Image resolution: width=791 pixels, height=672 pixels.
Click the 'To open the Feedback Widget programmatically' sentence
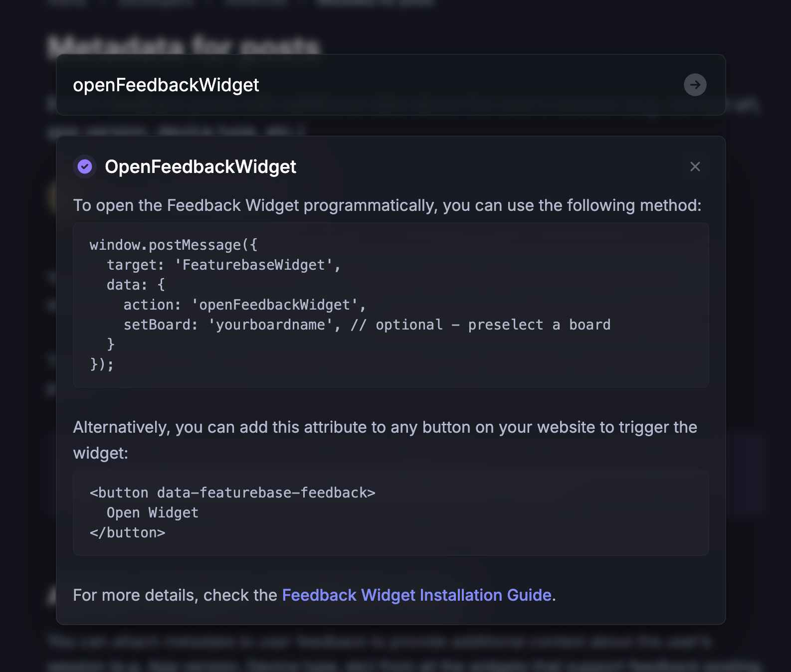(x=387, y=205)
